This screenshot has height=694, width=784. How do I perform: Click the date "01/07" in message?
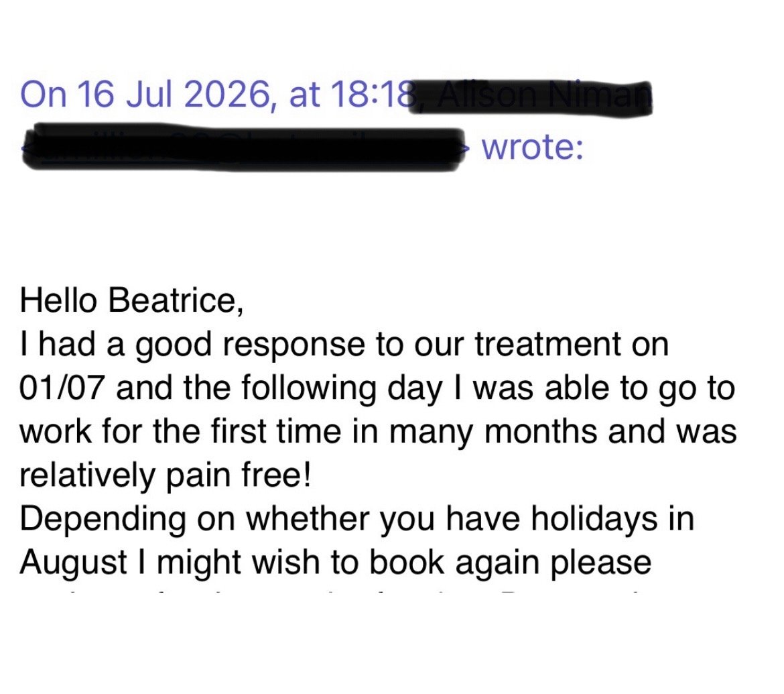click(62, 388)
